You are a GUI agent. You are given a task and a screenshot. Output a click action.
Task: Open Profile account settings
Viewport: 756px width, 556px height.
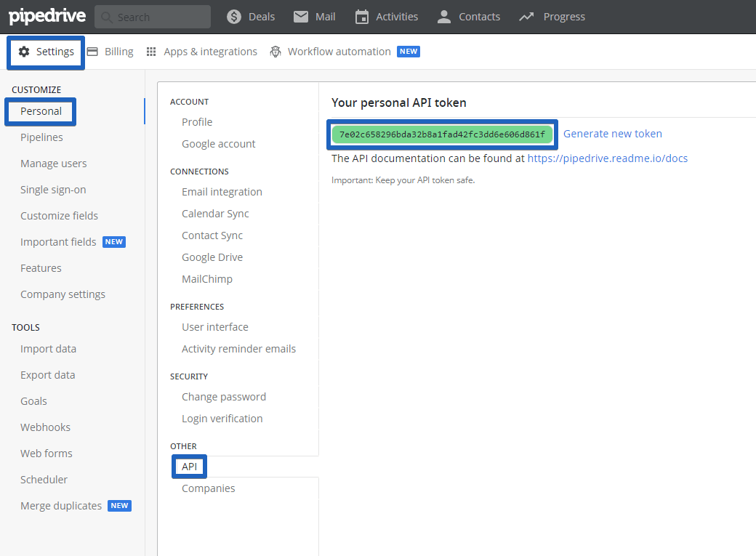pyautogui.click(x=197, y=122)
